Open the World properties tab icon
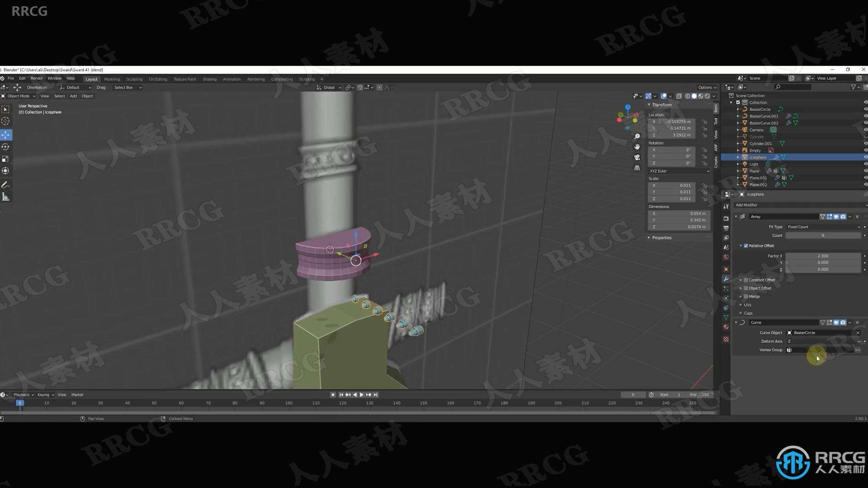Viewport: 868px width, 488px height. click(726, 257)
